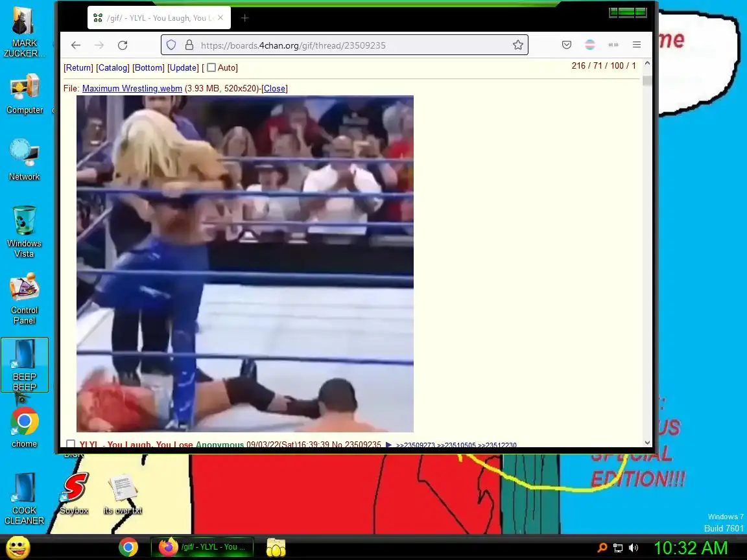Open the Network desktop icon
Image resolution: width=747 pixels, height=560 pixels.
click(24, 160)
